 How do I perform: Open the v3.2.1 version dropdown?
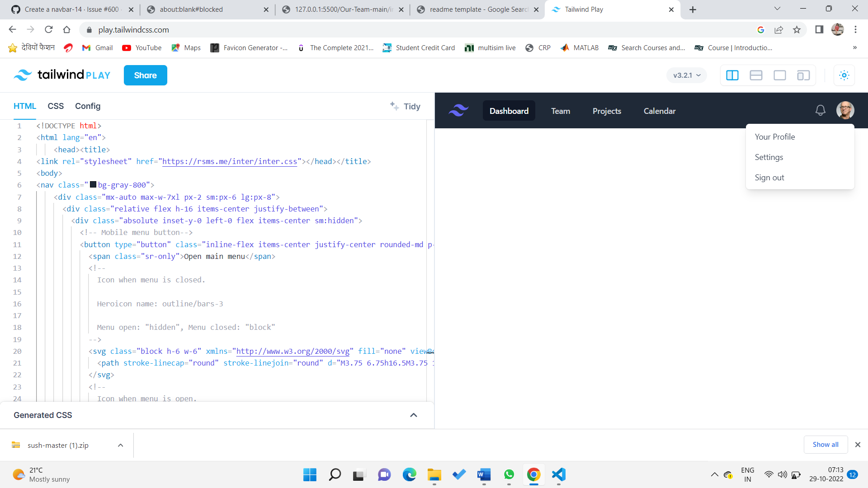pos(686,75)
